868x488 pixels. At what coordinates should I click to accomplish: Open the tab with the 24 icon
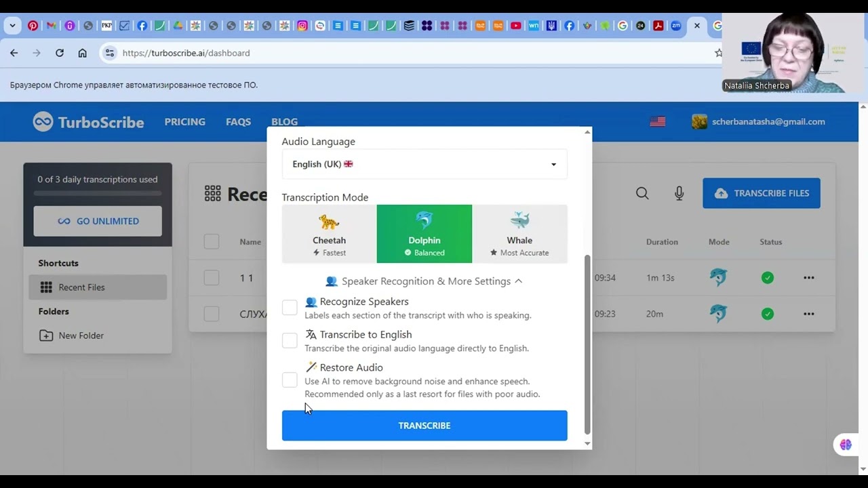641,26
